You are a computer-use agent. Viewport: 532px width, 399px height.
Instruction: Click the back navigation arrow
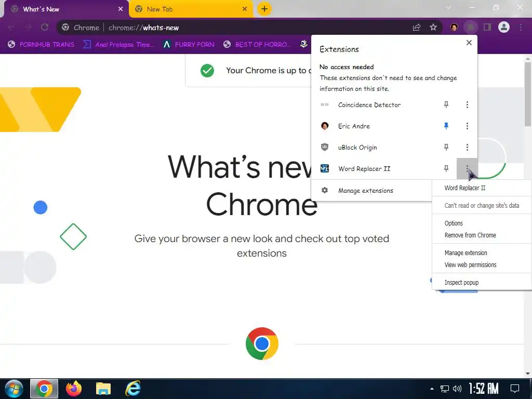(x=11, y=27)
